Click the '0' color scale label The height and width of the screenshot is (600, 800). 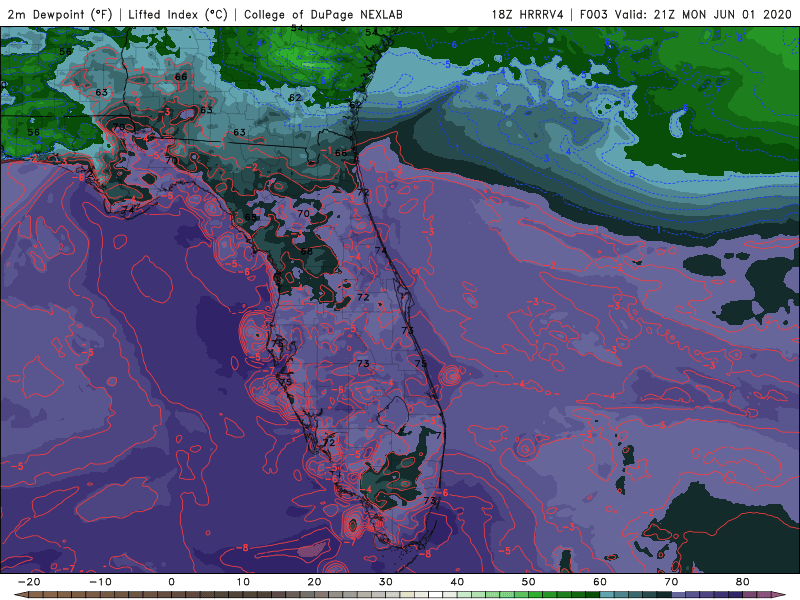(171, 582)
